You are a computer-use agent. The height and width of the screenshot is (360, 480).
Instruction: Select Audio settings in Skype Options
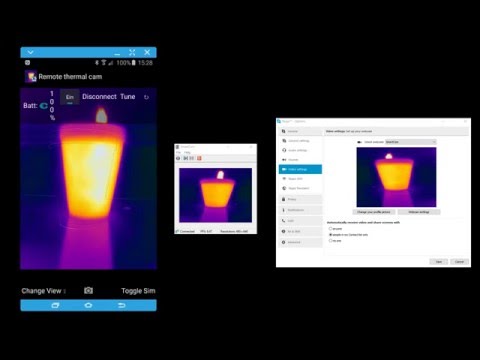300,150
